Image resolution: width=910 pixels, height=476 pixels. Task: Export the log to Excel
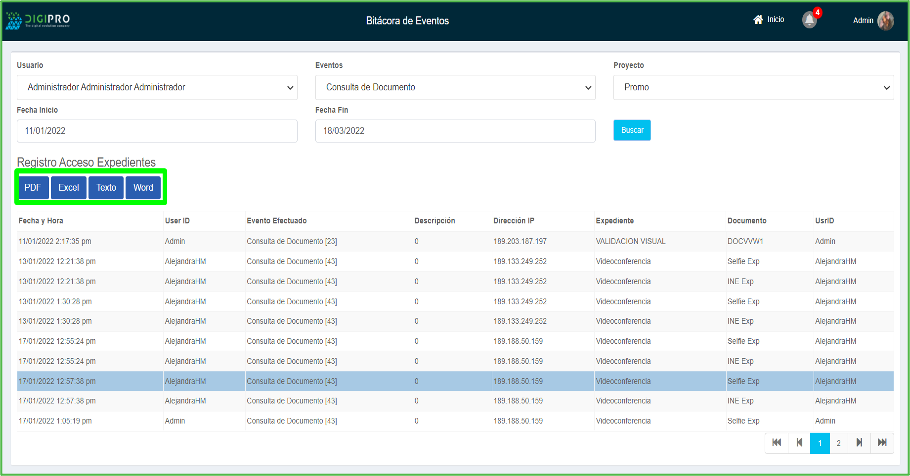68,188
